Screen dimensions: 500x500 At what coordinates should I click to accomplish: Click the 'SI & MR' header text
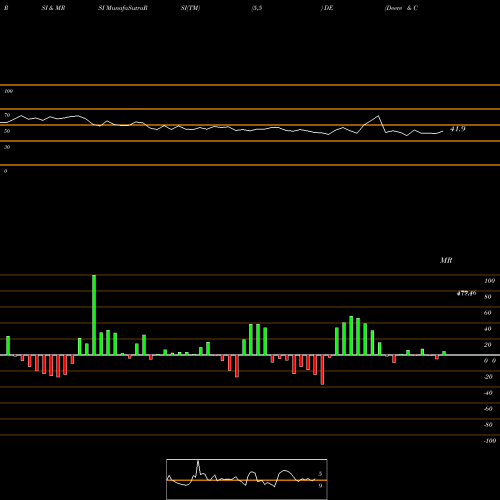(x=53, y=8)
